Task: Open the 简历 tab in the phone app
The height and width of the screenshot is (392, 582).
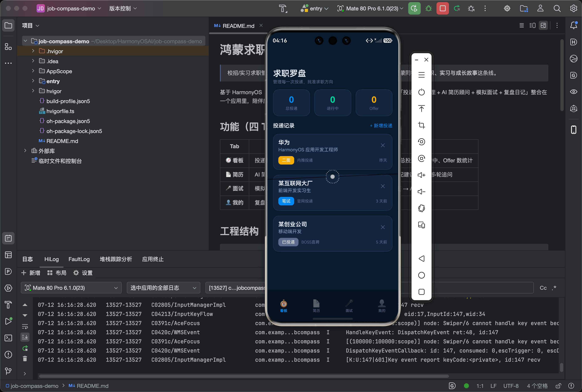Action: [x=316, y=306]
